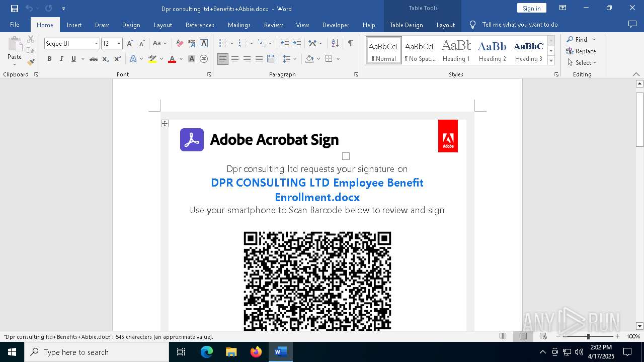Click Replace in the Editing group
The image size is (644, 362).
coord(581,51)
